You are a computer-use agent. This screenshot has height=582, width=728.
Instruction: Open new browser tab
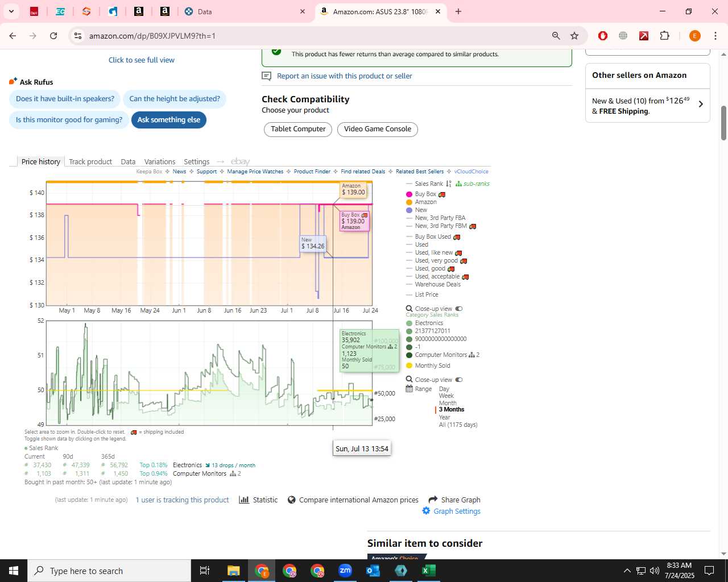click(x=458, y=11)
